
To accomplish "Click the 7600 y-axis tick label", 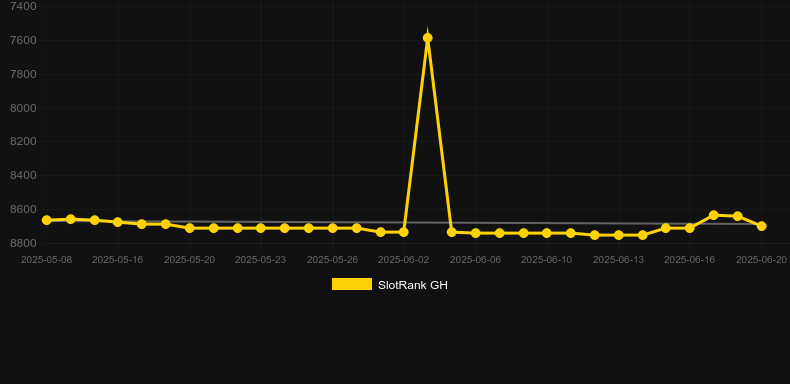I will pos(23,40).
